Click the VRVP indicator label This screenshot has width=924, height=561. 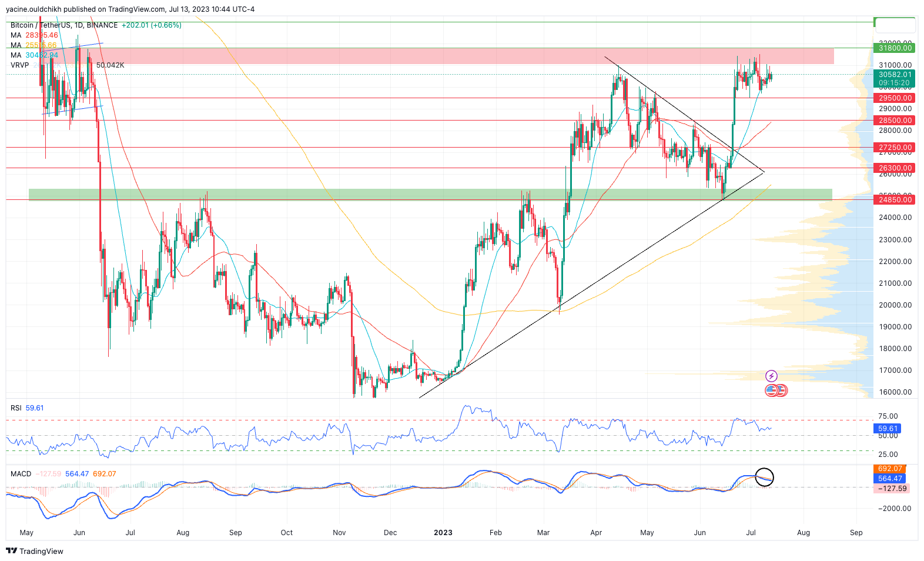(19, 65)
